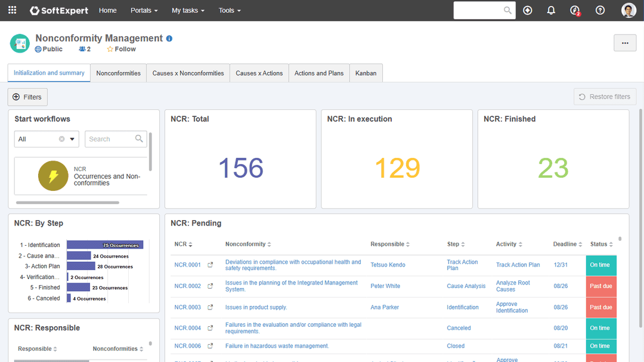
Task: Click the notifications bell icon
Action: (551, 10)
